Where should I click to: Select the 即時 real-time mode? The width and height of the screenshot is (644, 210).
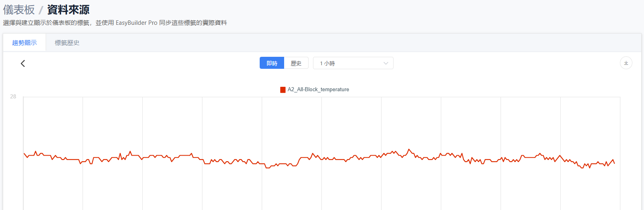pos(272,63)
